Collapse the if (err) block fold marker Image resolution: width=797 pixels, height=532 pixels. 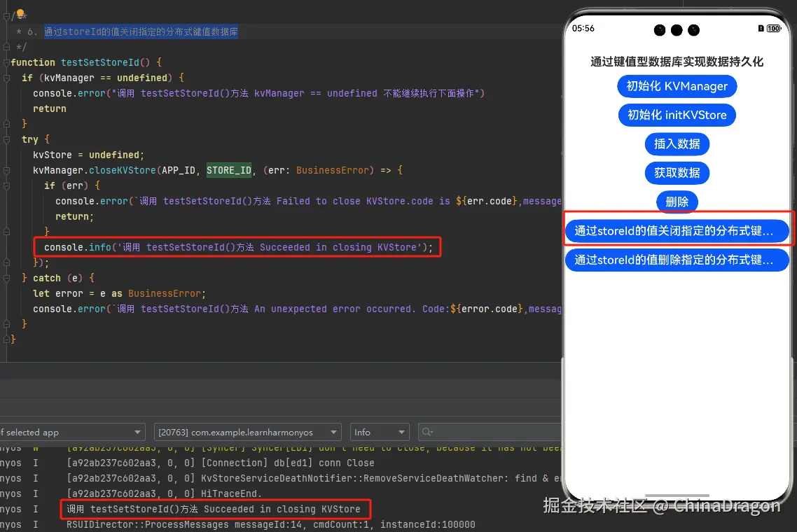coord(6,186)
